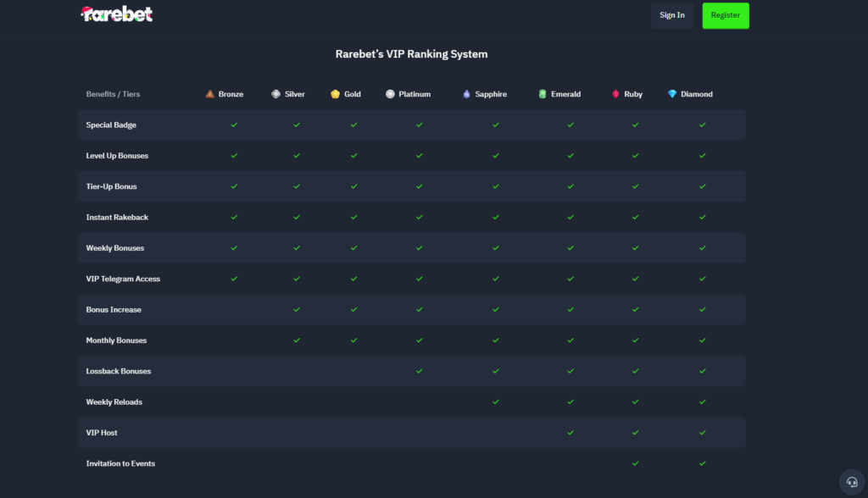Click the Bonus Increase checkmark under Silver

297,310
